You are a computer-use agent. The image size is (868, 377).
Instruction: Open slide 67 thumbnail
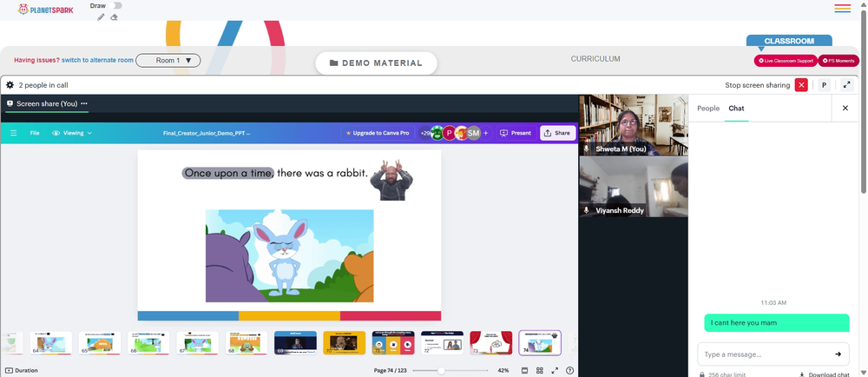pyautogui.click(x=198, y=342)
